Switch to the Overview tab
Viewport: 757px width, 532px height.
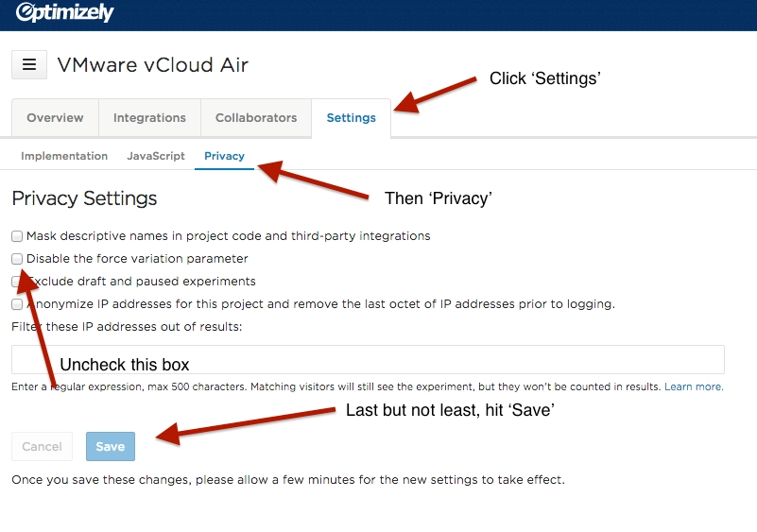pyautogui.click(x=55, y=118)
